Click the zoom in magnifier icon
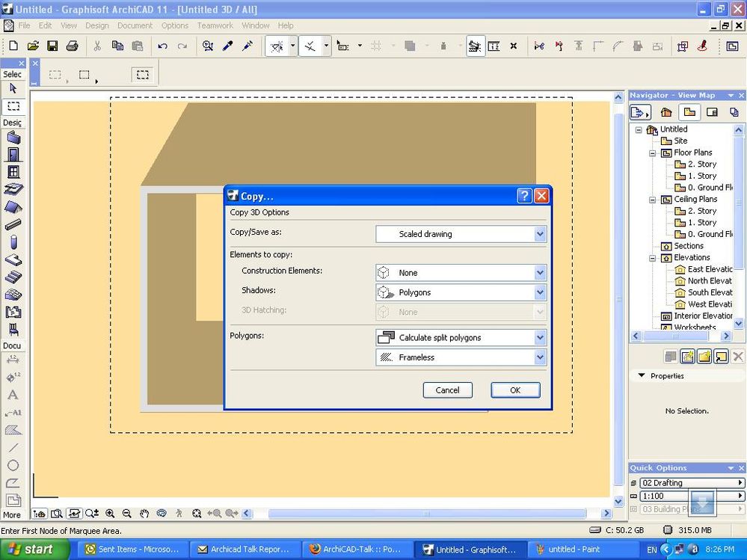Image resolution: width=747 pixels, height=560 pixels. pyautogui.click(x=110, y=514)
